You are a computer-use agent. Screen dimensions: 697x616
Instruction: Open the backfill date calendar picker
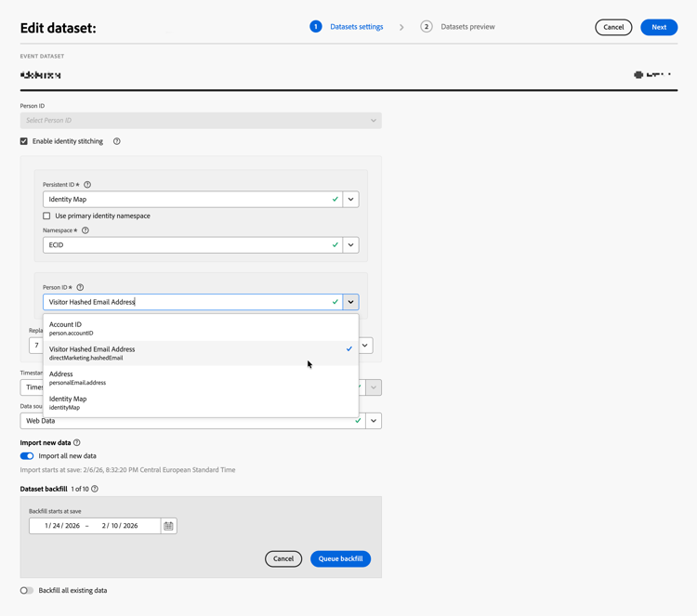tap(168, 526)
